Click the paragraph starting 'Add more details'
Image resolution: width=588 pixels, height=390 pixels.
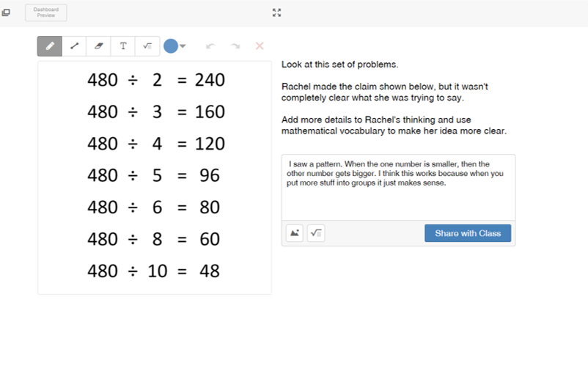pos(394,125)
